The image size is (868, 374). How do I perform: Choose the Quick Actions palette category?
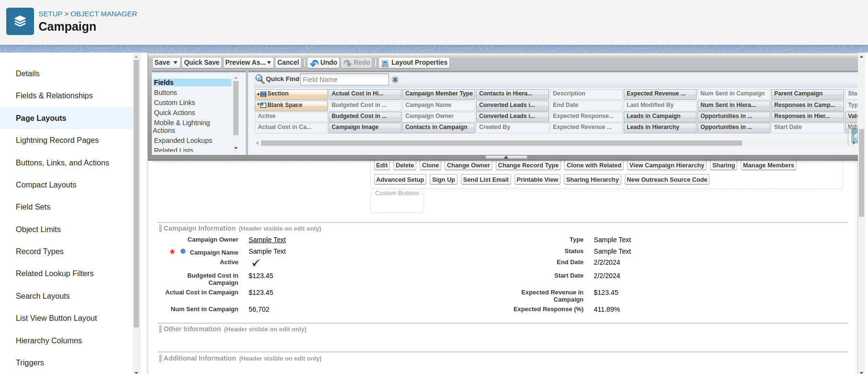(x=174, y=113)
